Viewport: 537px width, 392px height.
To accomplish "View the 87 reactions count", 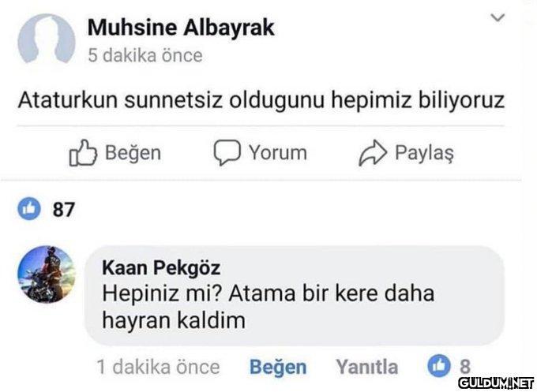I will pyautogui.click(x=63, y=210).
